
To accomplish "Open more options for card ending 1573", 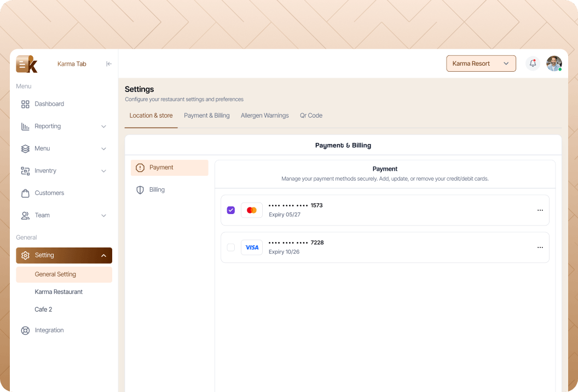I will pyautogui.click(x=540, y=210).
